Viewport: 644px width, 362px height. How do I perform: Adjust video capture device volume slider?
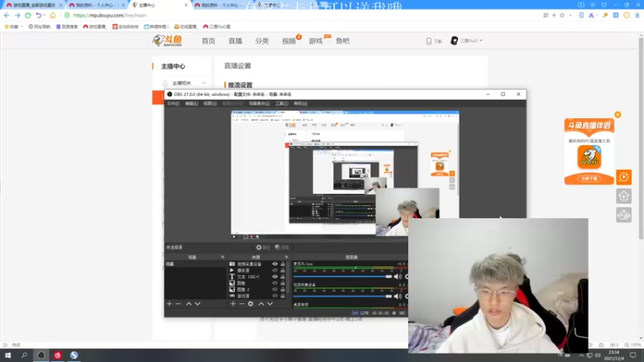(x=343, y=296)
